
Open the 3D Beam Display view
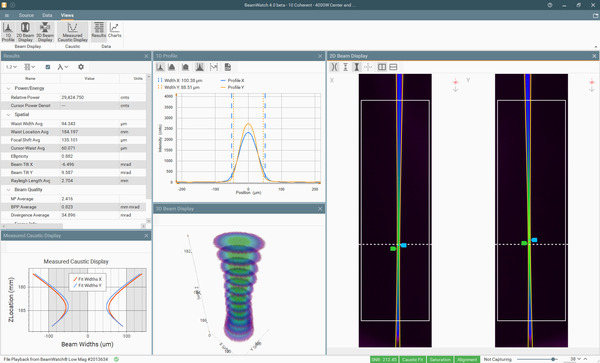45,32
